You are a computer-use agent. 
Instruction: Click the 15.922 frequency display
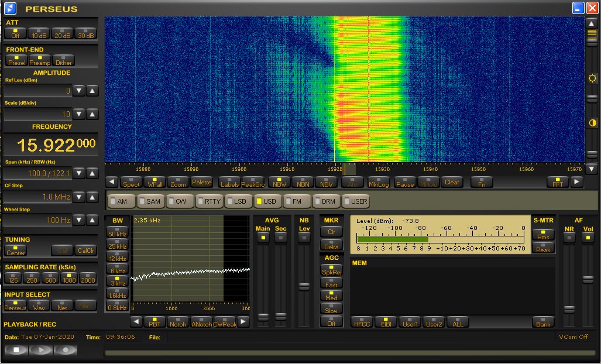coord(51,145)
